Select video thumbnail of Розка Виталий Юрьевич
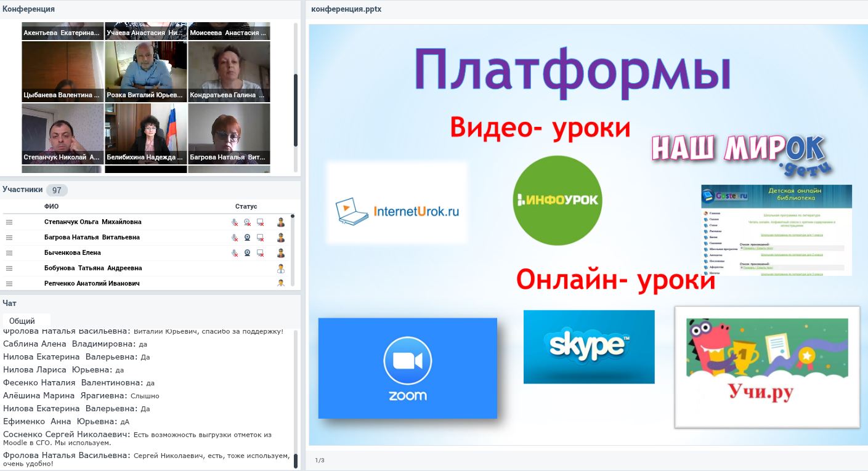The width and height of the screenshot is (868, 471). 146,71
